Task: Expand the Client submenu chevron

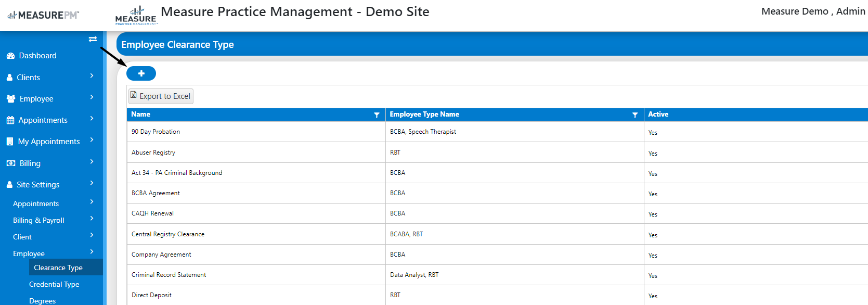Action: pyautogui.click(x=92, y=235)
